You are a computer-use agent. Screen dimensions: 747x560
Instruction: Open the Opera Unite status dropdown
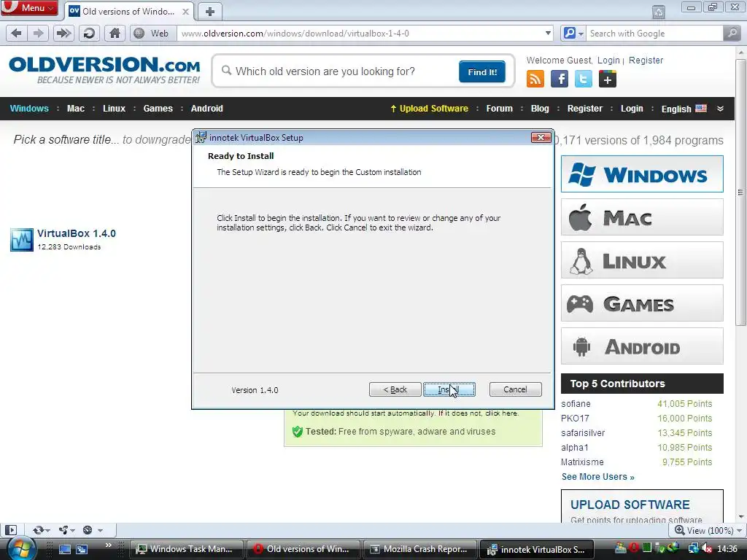pos(66,530)
